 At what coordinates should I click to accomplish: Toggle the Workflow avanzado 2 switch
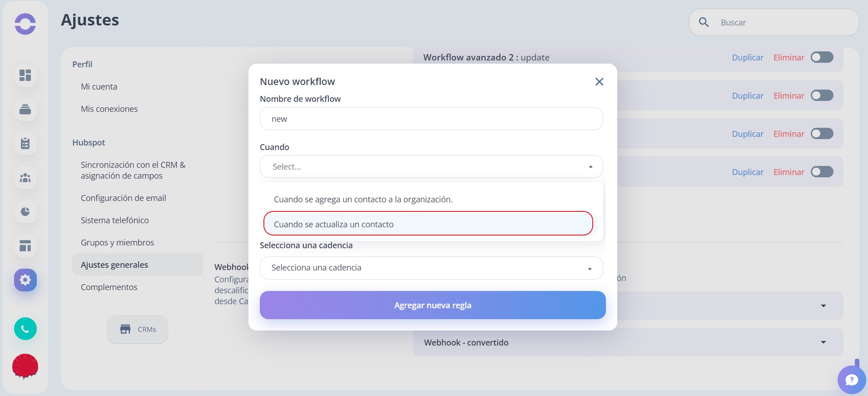[822, 57]
